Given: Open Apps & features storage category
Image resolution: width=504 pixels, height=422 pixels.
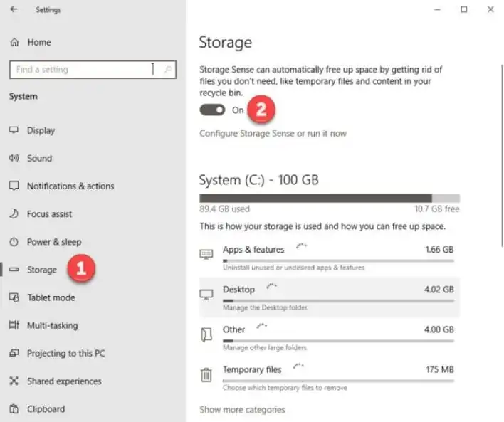Looking at the screenshot, I should pyautogui.click(x=330, y=258).
